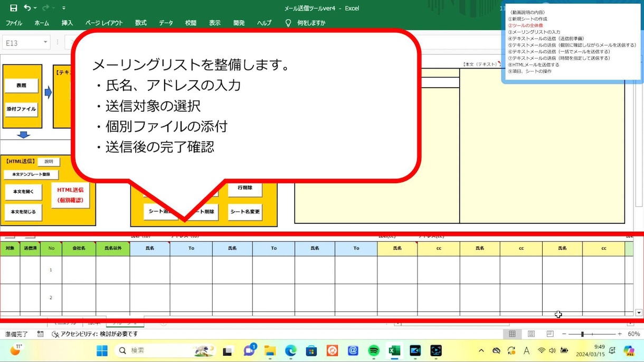Click the zoom slider handle
The width and height of the screenshot is (644, 362).
click(x=583, y=334)
